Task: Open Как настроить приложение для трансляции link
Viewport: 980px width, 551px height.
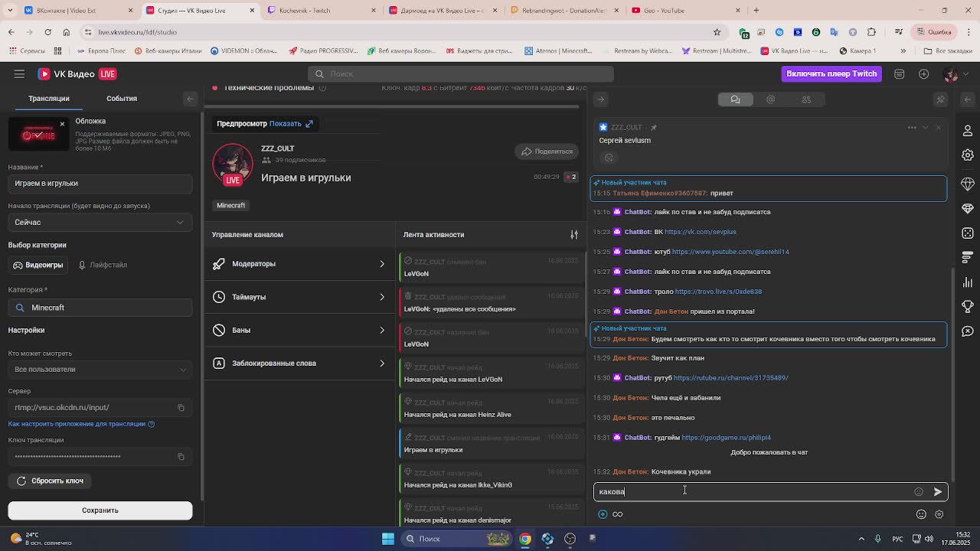Action: pyautogui.click(x=81, y=424)
